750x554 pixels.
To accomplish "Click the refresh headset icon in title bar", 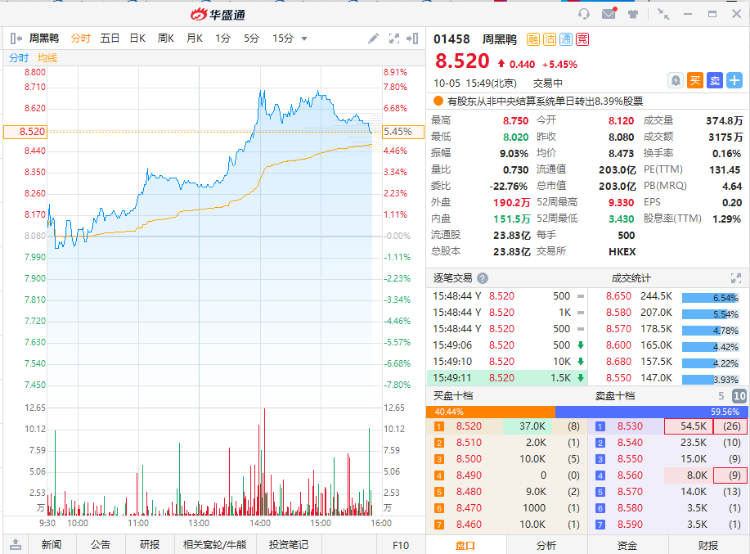I will tap(584, 14).
